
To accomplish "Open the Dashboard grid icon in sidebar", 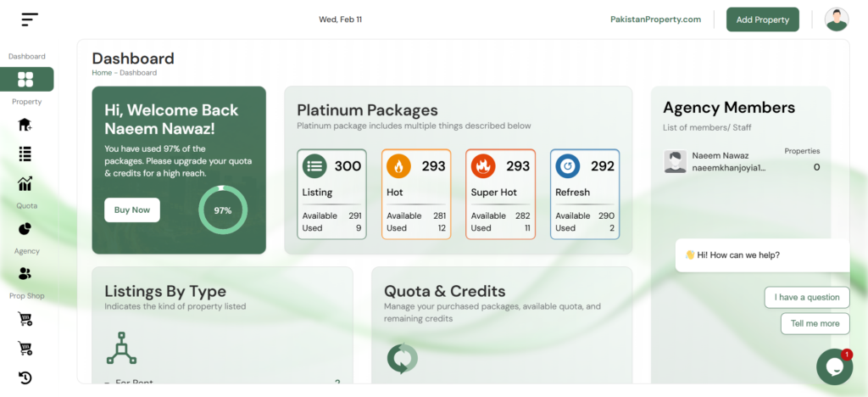I will pos(25,79).
